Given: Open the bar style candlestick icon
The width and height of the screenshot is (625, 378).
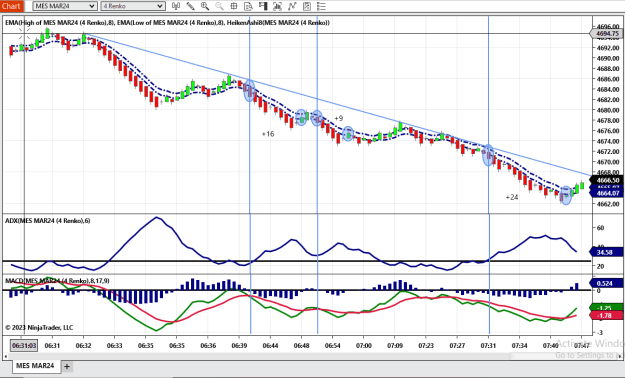Looking at the screenshot, I should tap(176, 6).
